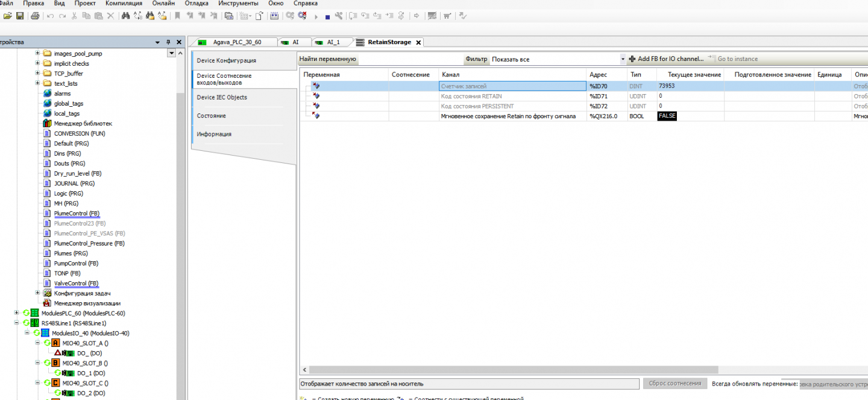Expand the TCP_buffer folder
This screenshot has height=400, width=868.
[38, 74]
